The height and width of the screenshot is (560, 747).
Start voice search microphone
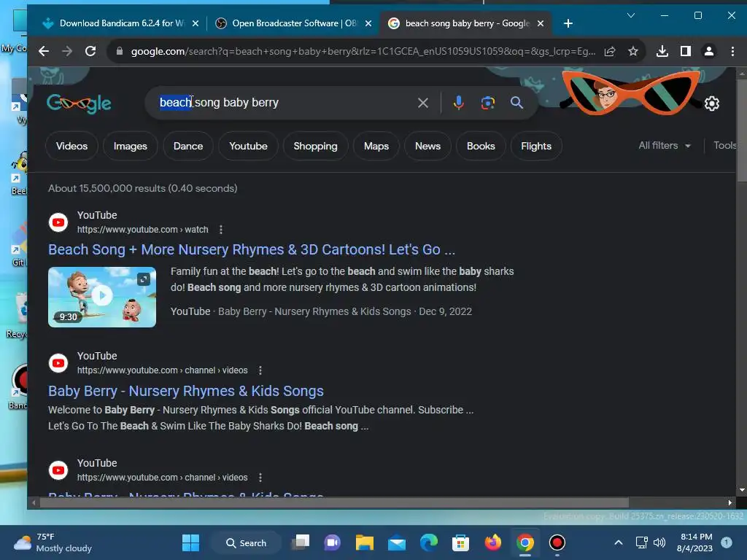click(458, 102)
